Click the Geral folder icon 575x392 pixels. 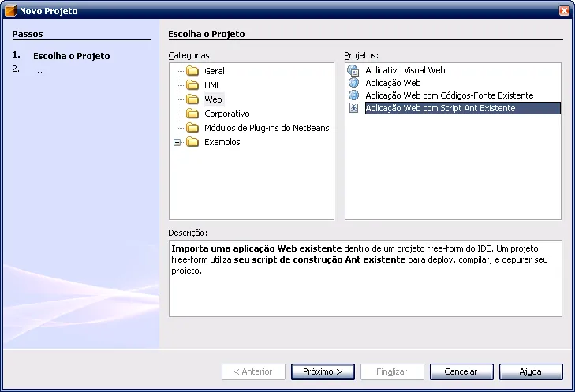192,71
